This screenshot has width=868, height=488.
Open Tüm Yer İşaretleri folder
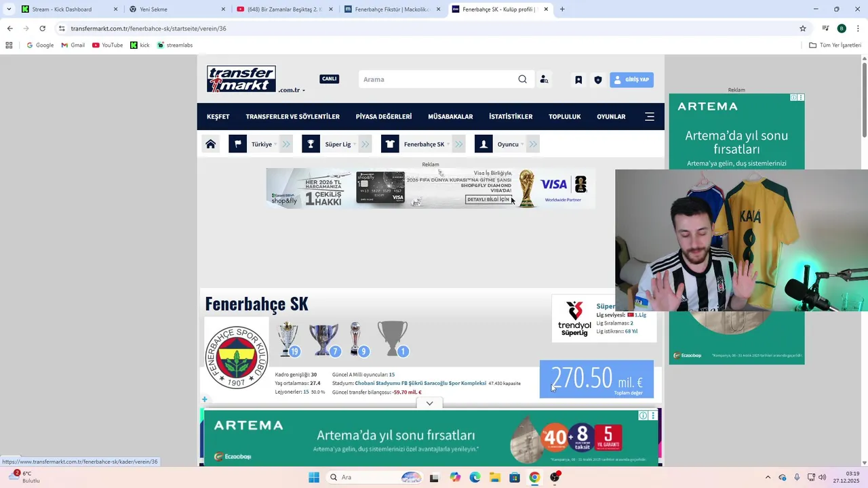pos(835,45)
